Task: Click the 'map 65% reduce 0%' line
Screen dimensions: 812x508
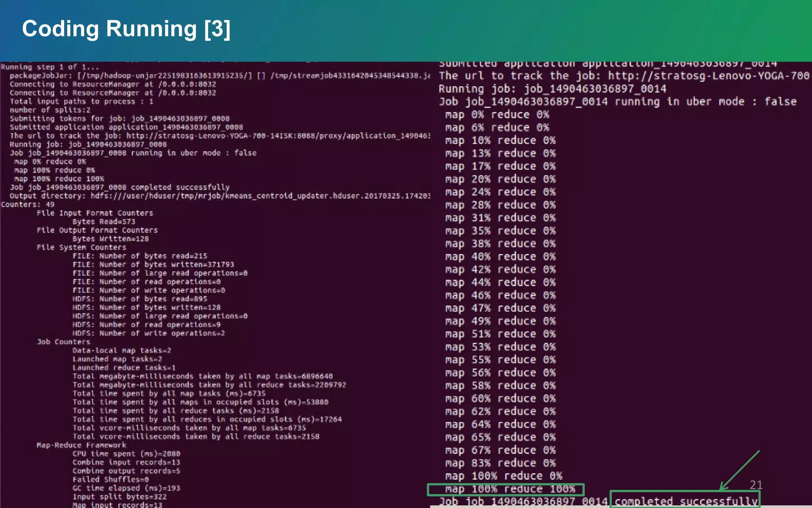Action: [x=500, y=437]
